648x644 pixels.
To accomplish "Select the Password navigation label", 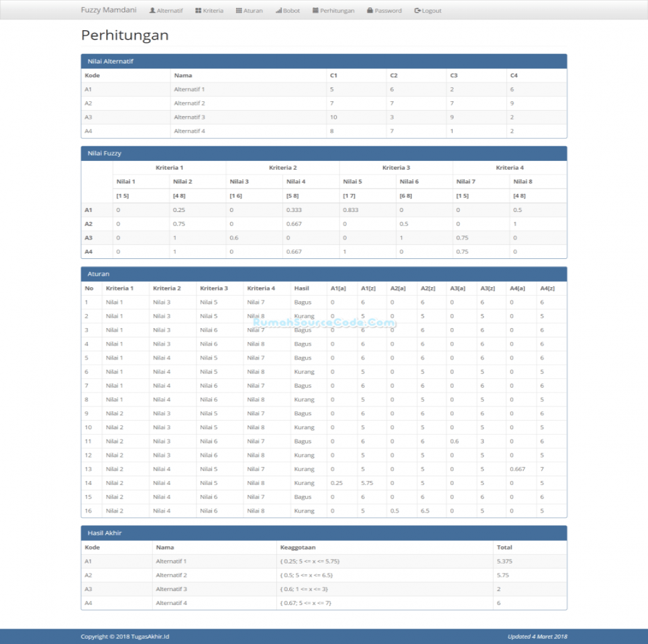I will (x=388, y=11).
